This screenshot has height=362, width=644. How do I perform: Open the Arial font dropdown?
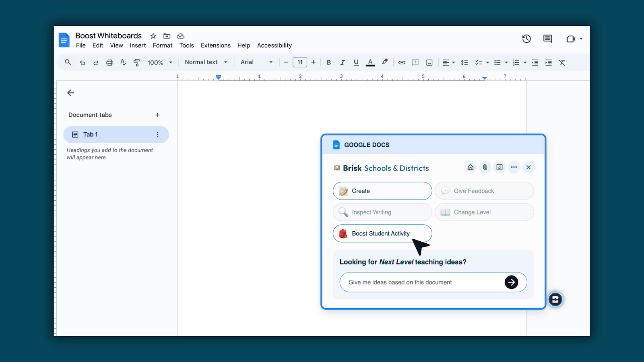[256, 62]
